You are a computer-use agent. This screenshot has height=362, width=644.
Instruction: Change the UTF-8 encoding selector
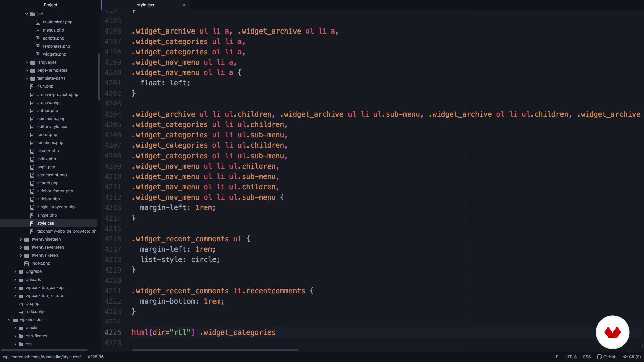coord(570,357)
